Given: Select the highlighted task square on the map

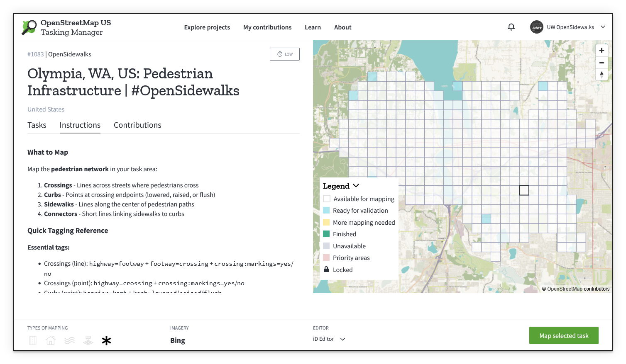Looking at the screenshot, I should coord(524,190).
